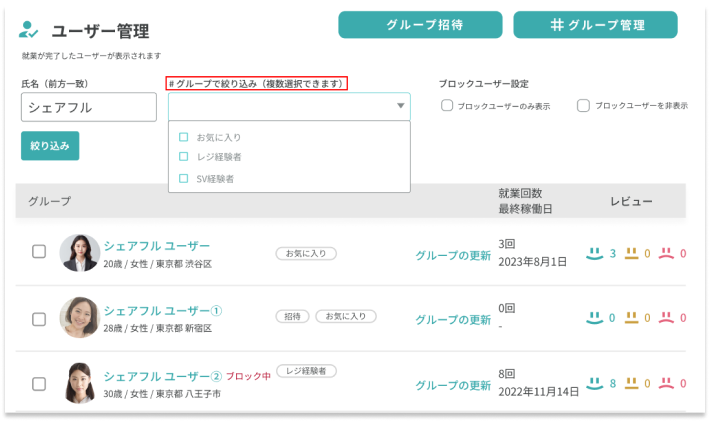Click the happy face review icon for シェアフル ユーザー
This screenshot has width=710, height=425.
(x=594, y=253)
